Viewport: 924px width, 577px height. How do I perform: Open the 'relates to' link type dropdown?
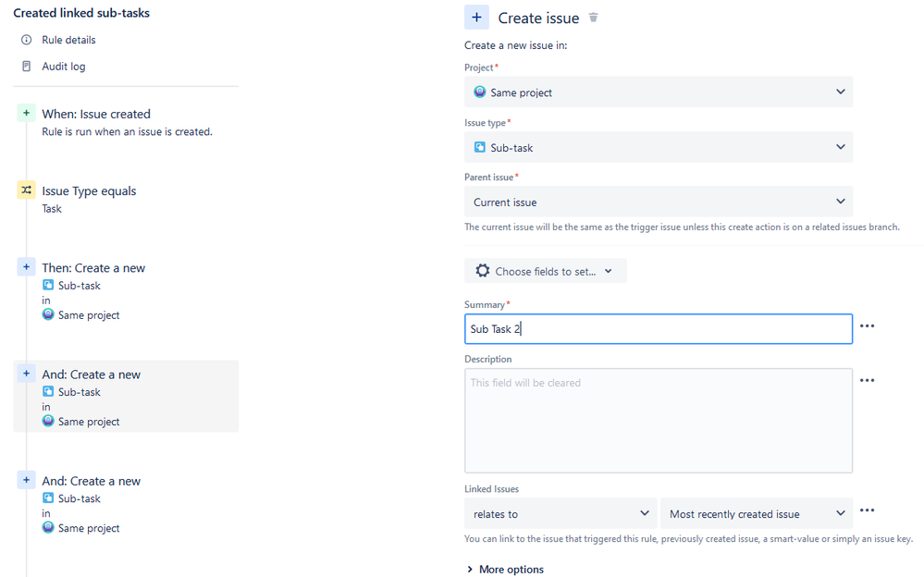[x=560, y=514]
